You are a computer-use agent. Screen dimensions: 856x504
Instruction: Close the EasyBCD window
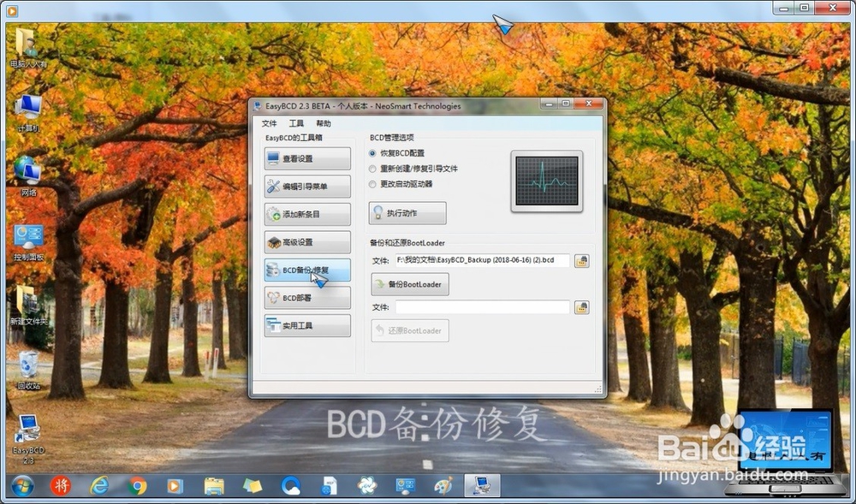(589, 104)
